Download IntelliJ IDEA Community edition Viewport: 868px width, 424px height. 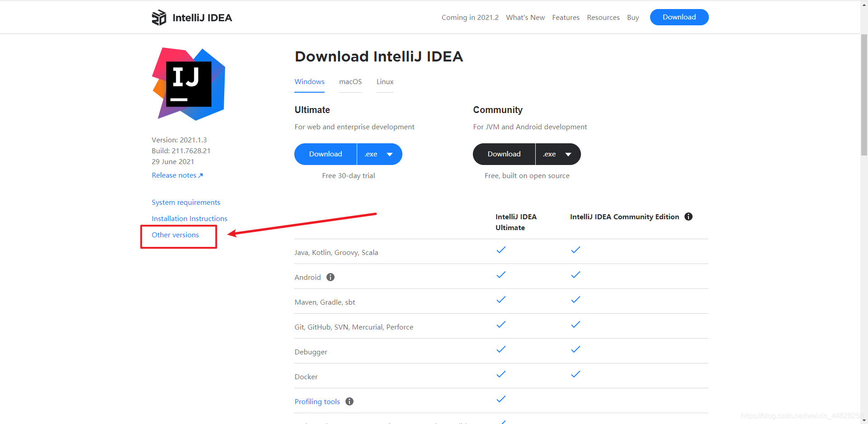point(504,154)
